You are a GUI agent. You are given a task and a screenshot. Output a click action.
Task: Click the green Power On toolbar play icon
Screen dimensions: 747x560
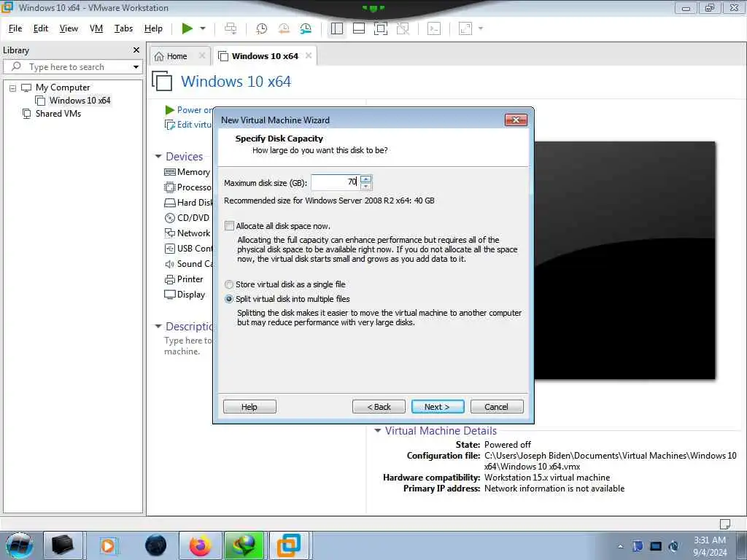187,28
